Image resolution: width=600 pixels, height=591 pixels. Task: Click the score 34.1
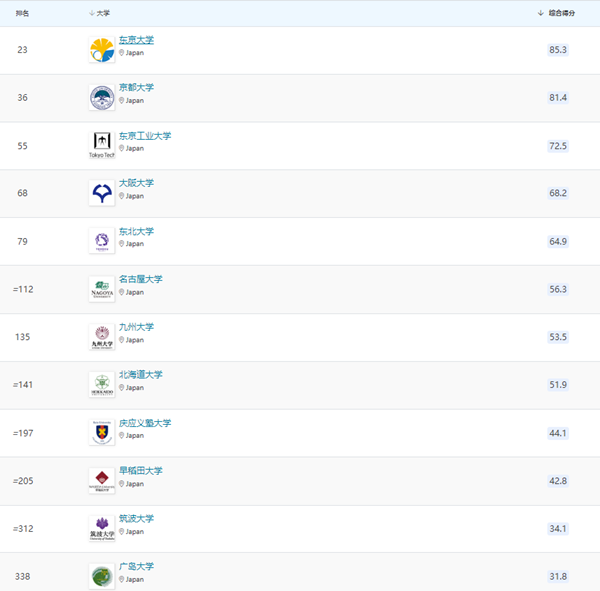tap(558, 529)
